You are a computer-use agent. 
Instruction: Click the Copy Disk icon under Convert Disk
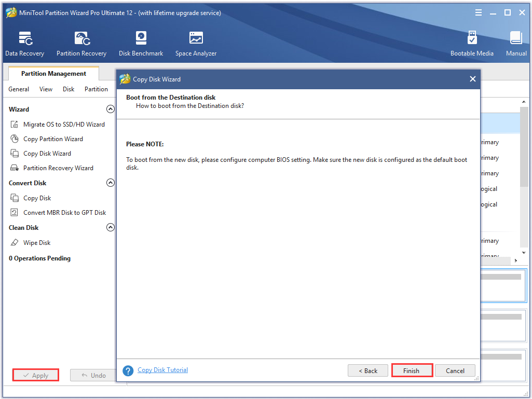14,198
